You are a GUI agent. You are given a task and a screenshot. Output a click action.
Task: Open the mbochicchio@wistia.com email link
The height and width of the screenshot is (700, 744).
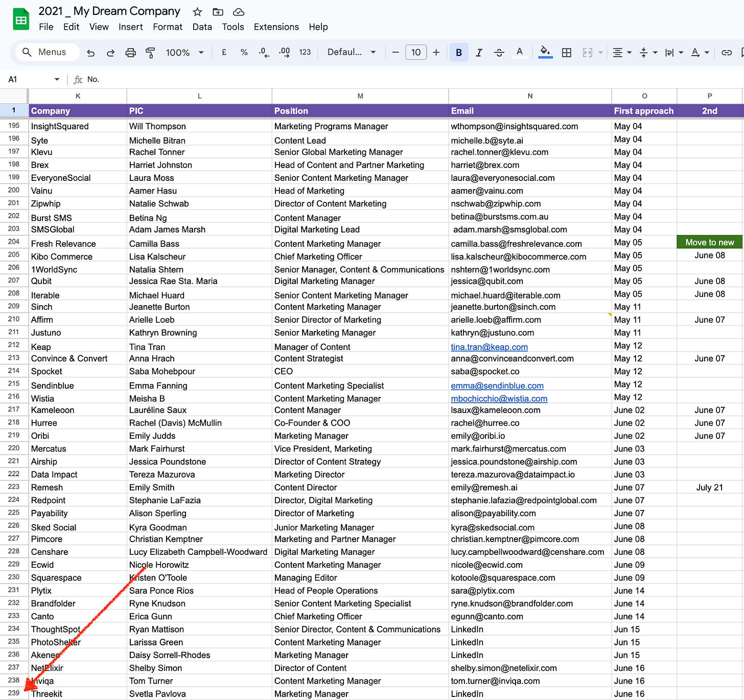[x=499, y=399]
